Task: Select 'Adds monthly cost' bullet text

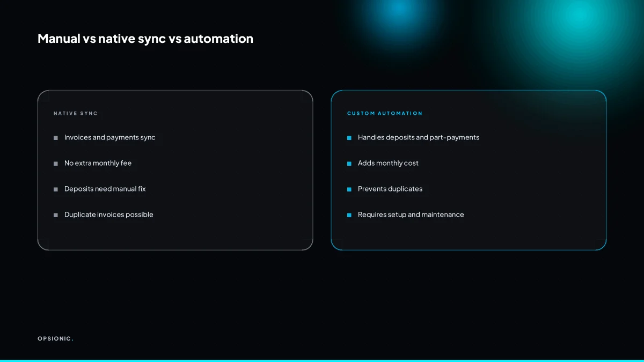Action: click(388, 163)
